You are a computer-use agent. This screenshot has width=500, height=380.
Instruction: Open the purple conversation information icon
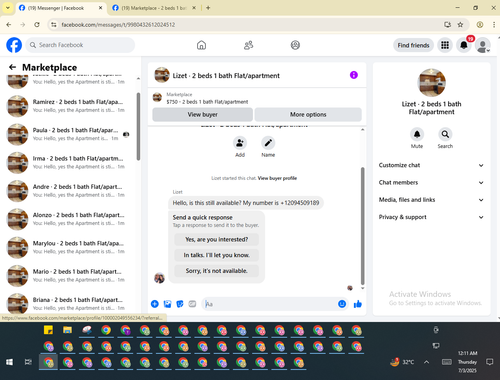click(354, 75)
